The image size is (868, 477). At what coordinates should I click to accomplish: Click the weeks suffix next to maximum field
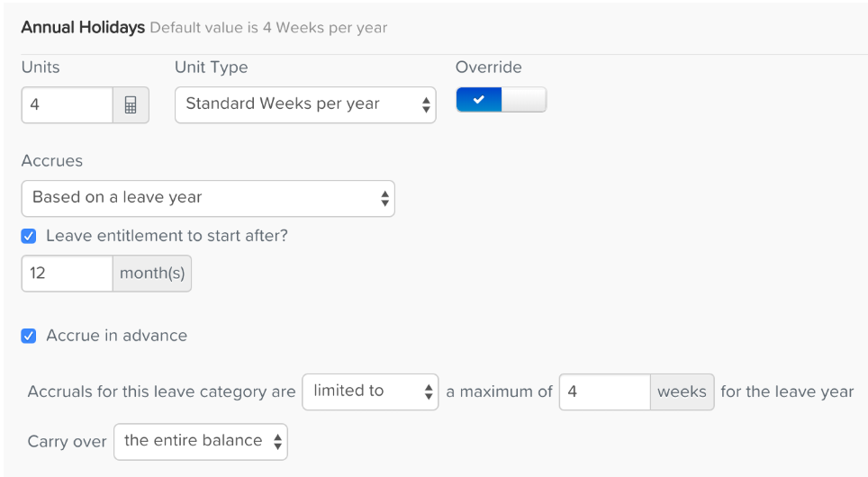point(682,391)
